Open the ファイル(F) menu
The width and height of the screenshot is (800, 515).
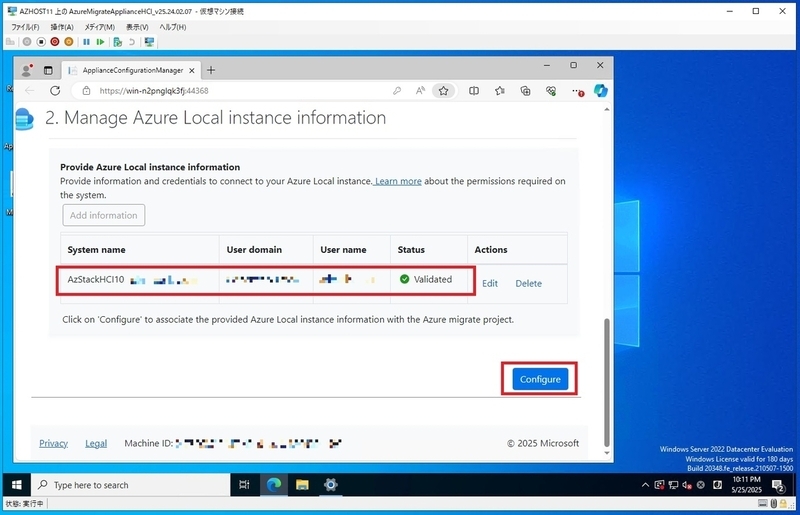tap(25, 27)
